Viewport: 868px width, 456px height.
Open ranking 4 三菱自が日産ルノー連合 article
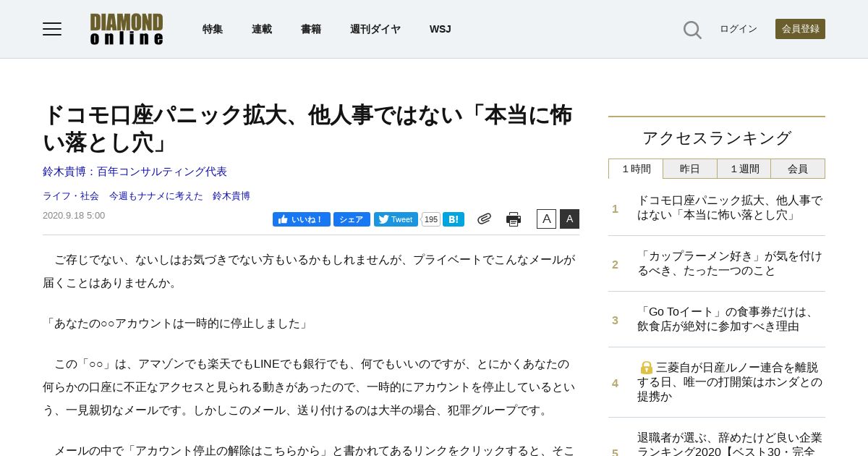coord(730,382)
